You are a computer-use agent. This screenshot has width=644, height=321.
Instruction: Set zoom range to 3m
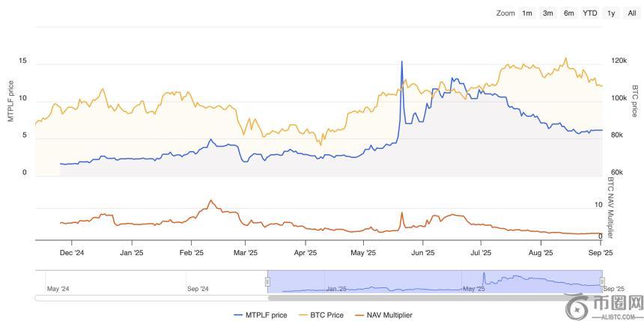click(548, 13)
